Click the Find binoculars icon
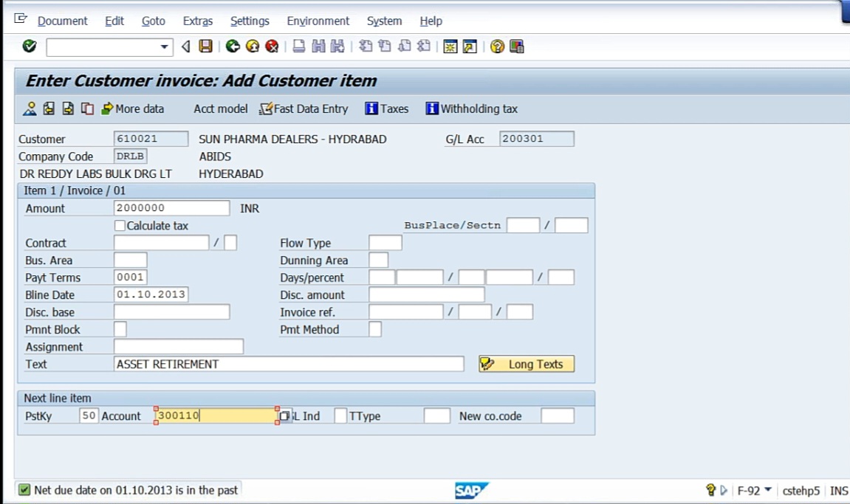This screenshot has height=504, width=850. (318, 46)
